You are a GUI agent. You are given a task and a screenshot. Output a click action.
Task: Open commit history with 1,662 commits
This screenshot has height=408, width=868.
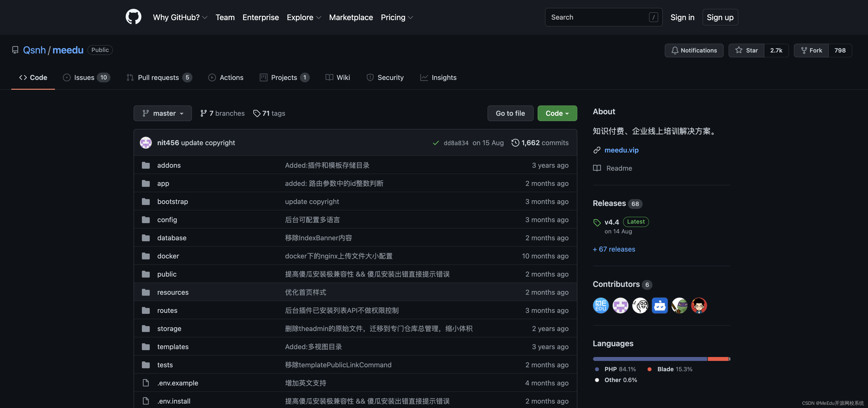click(540, 143)
